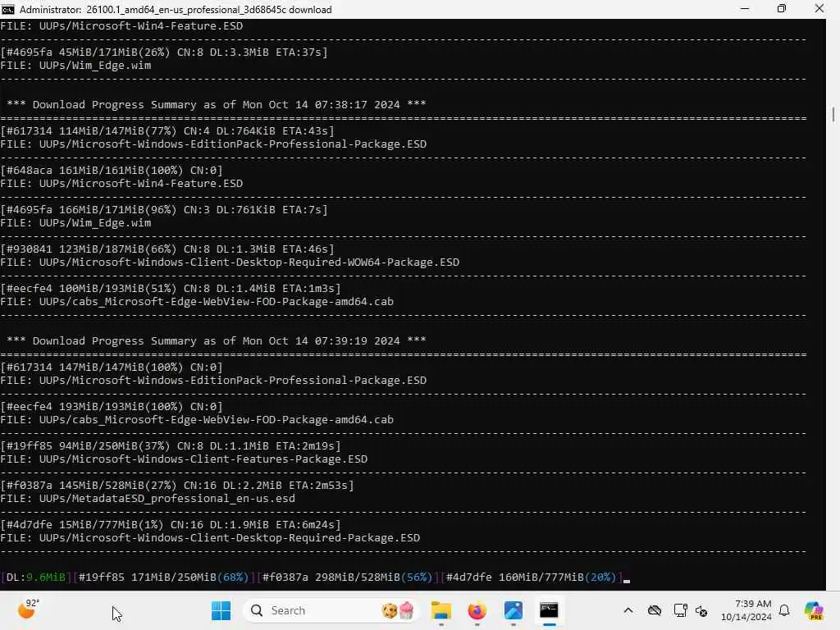Minimize the command prompt window
This screenshot has width=840, height=630.
pyautogui.click(x=745, y=9)
